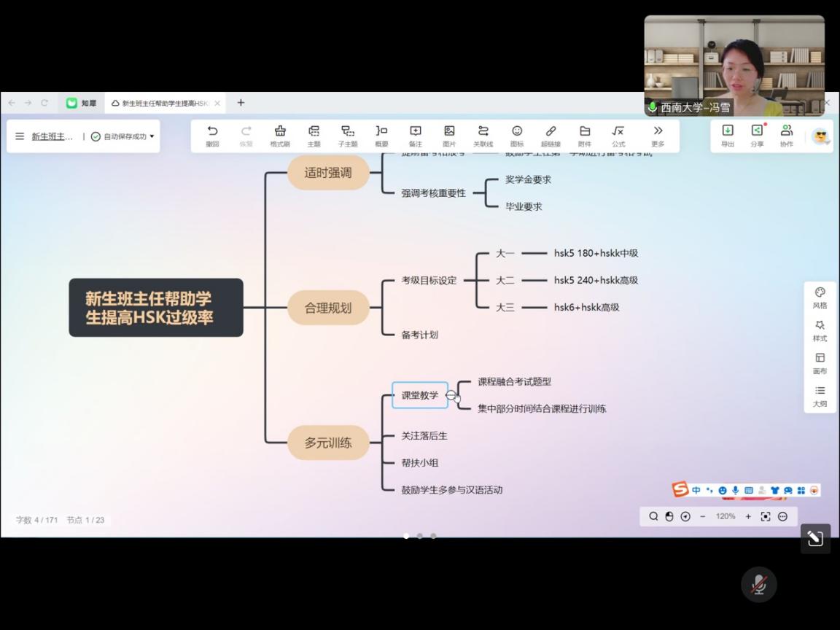
Task: Toggle the Sogou 中 Chinese/English input mode
Action: click(x=696, y=490)
